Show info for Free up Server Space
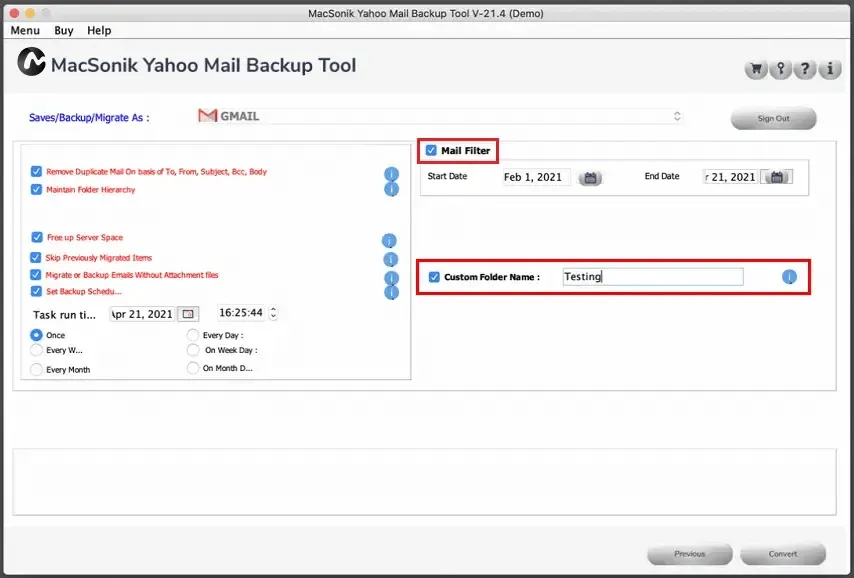The width and height of the screenshot is (854, 578). click(x=389, y=240)
